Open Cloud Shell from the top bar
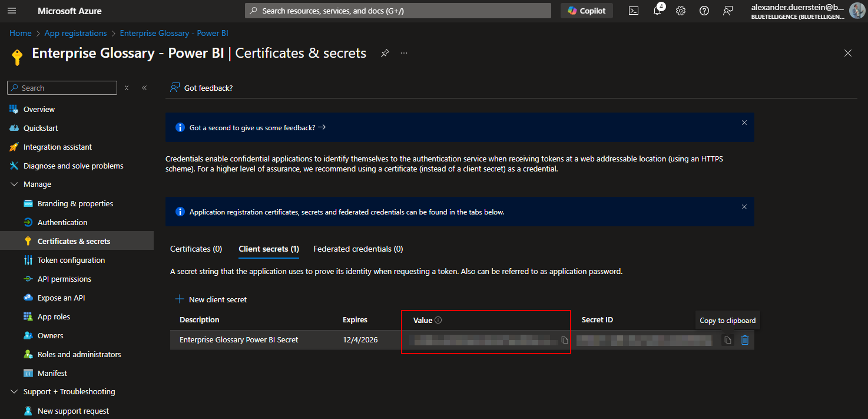 click(x=634, y=11)
